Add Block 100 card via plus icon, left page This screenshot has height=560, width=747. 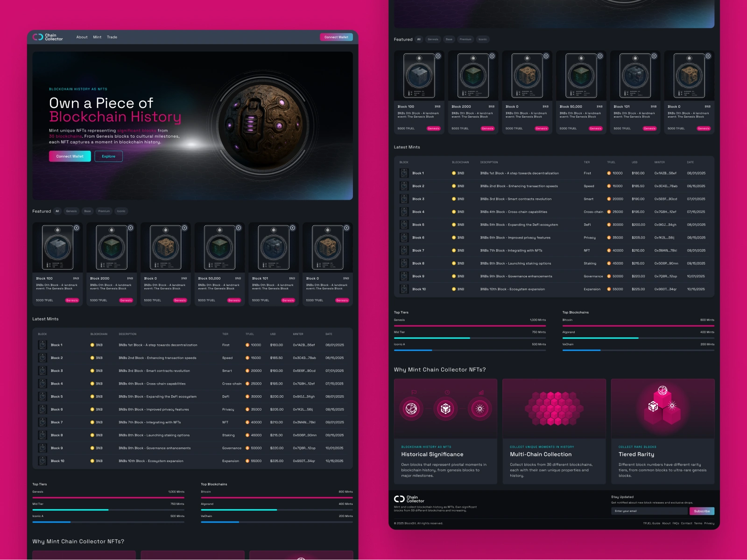(x=77, y=228)
